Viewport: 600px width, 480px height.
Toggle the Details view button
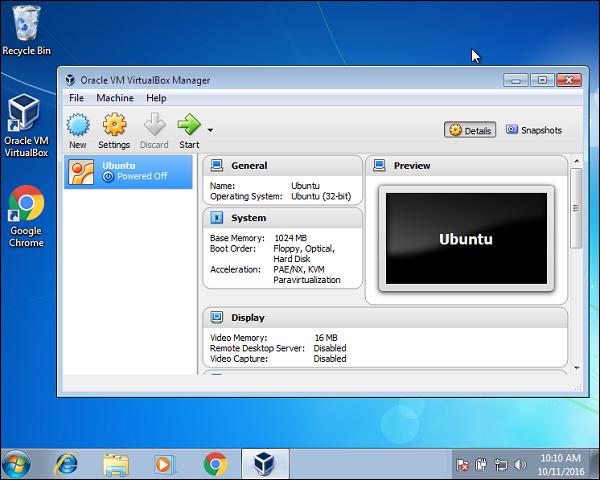471,130
